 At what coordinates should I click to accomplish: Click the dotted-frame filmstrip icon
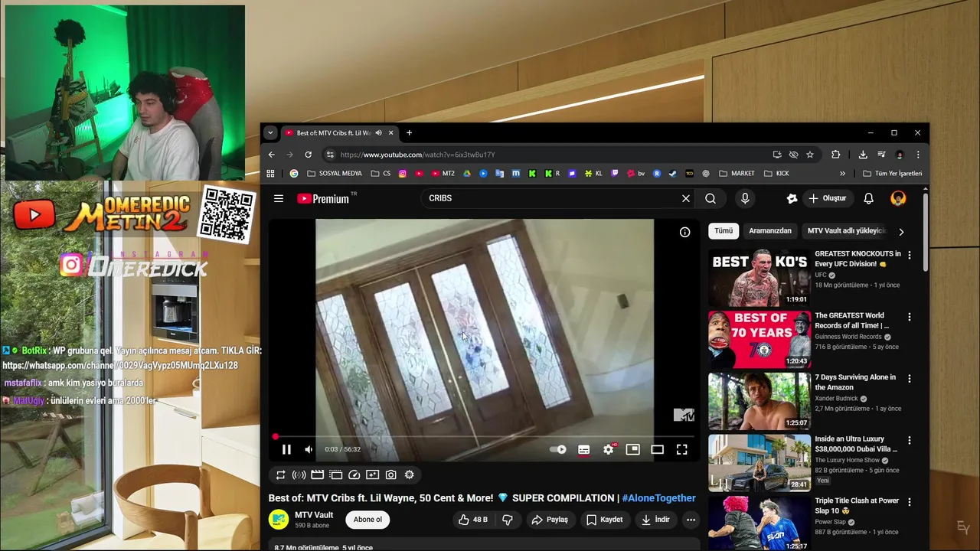pyautogui.click(x=335, y=475)
